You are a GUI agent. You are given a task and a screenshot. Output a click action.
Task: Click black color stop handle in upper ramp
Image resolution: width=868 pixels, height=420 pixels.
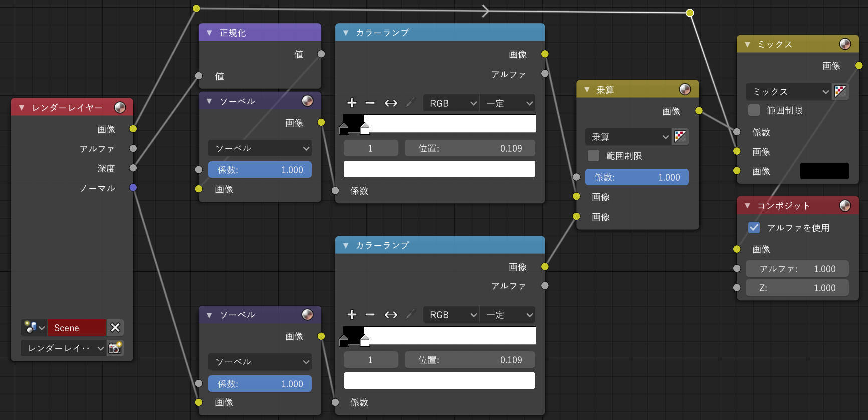click(344, 129)
